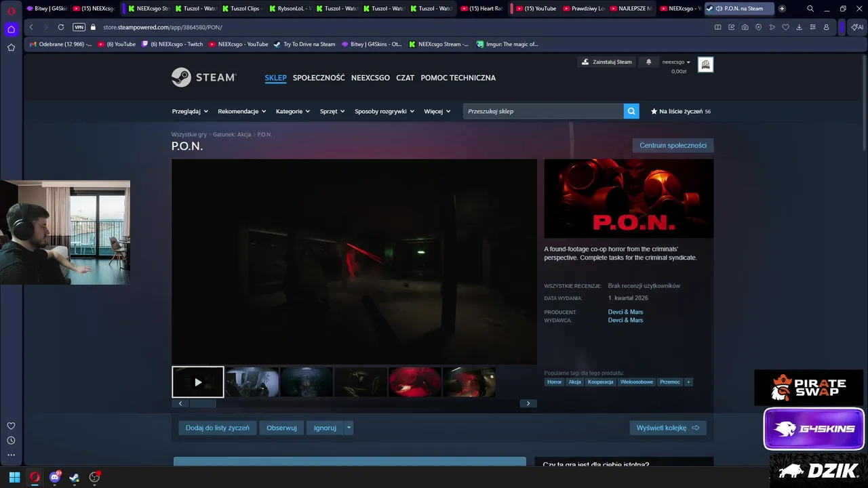This screenshot has width=868, height=488.
Task: Open Opera ad blocker shield icon
Action: tap(759, 27)
